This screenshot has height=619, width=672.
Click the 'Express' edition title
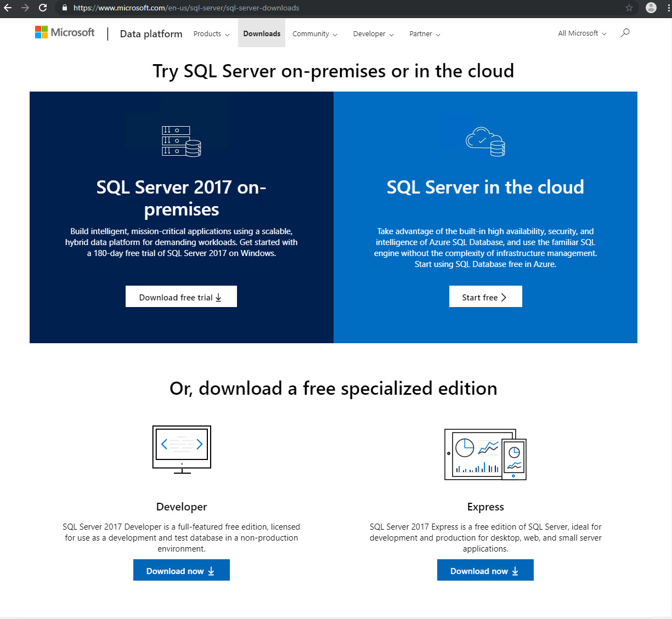(485, 507)
